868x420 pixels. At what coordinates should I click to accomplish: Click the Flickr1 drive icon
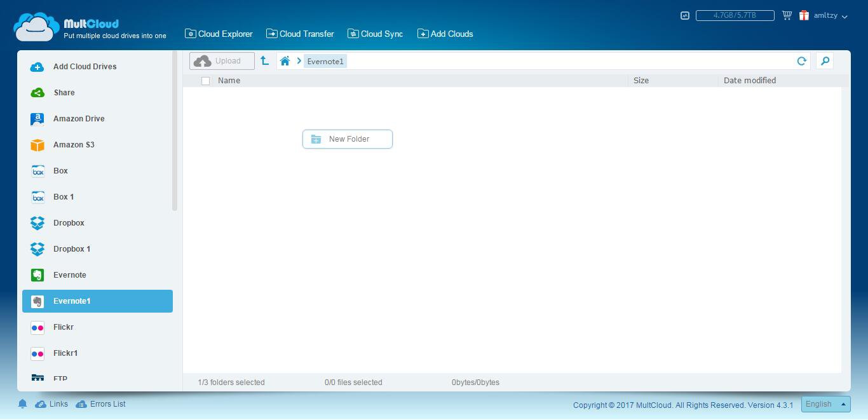coord(37,353)
